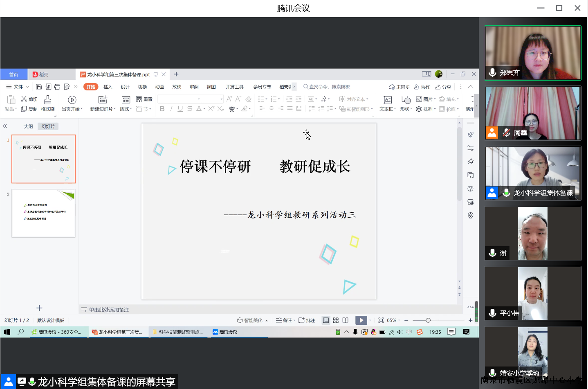Click the rocket icon in right sidebar

(471, 135)
